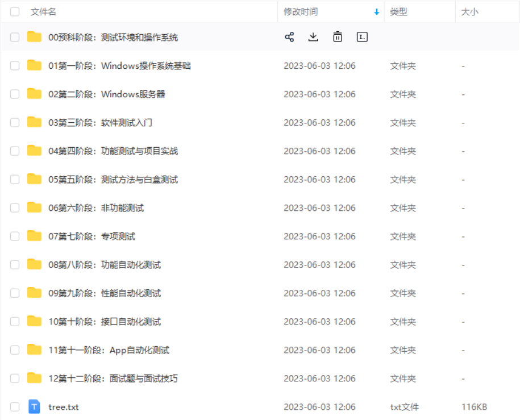The image size is (520, 420).
Task: Open folder icon of 04第四阶段 功能测试与项目实战
Action: coord(34,151)
